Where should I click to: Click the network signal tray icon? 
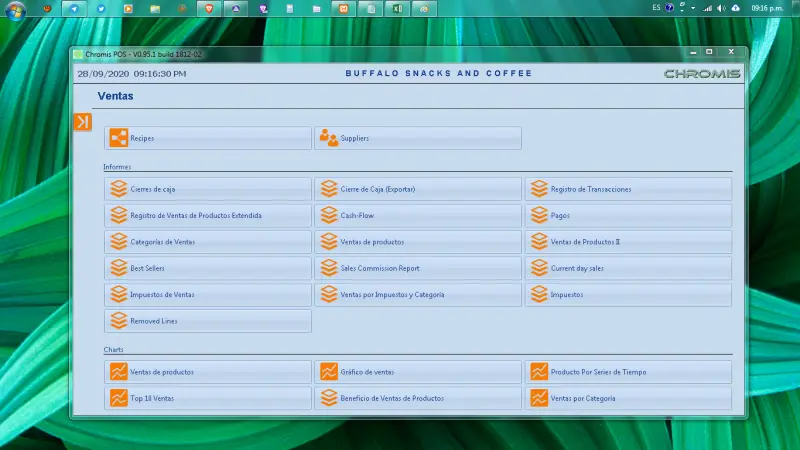tap(707, 8)
